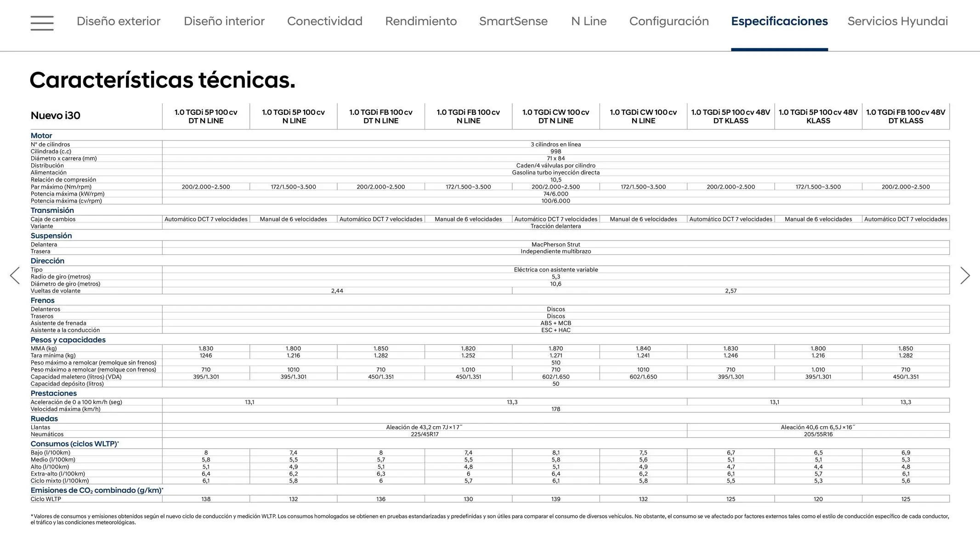This screenshot has width=980, height=551.
Task: Open the Diseño interior tab
Action: tap(224, 21)
